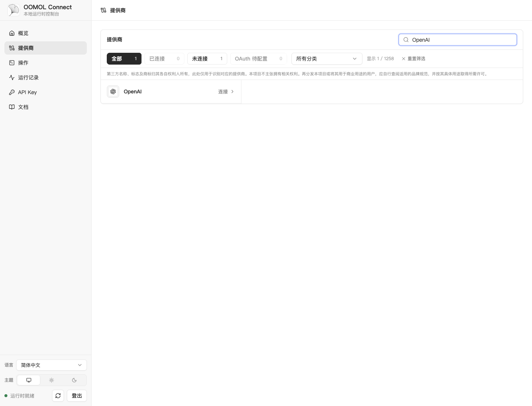
Task: Focus the OpenAI search field
Action: pyautogui.click(x=457, y=40)
